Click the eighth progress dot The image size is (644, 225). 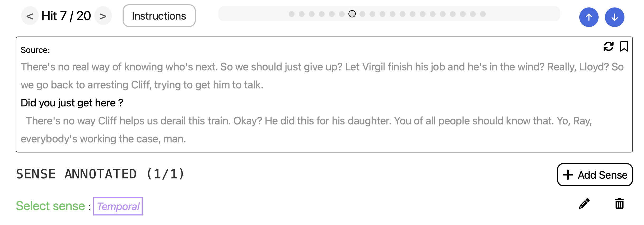point(362,14)
